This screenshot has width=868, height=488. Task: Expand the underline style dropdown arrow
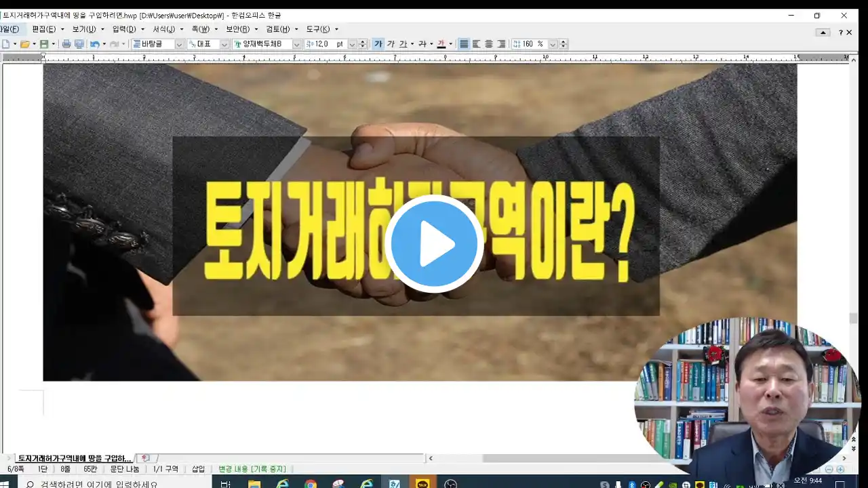(412, 44)
